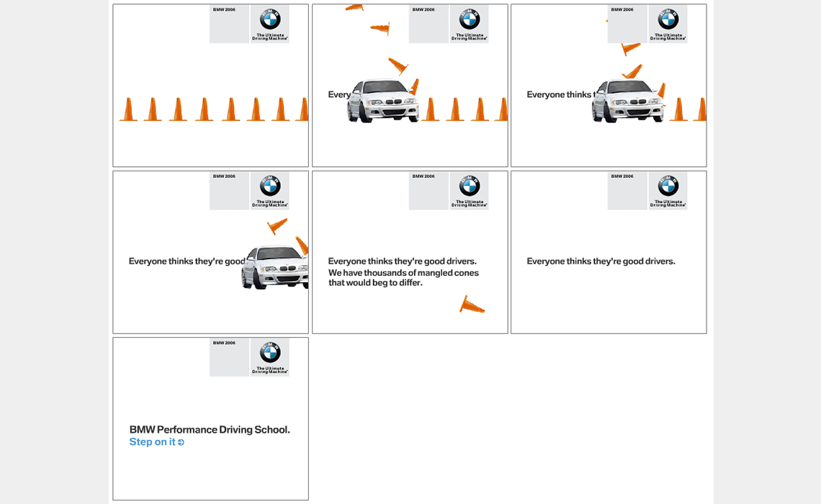Click "BMW 2006" label in the cones-only frame
The height and width of the screenshot is (504, 821).
click(224, 9)
